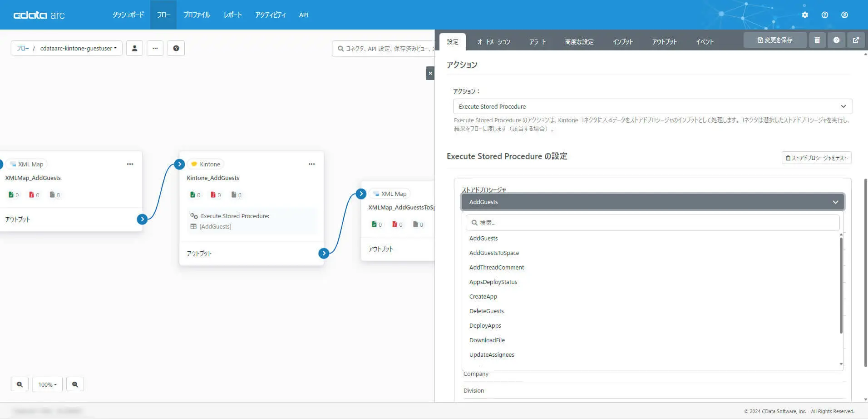Open レポート in the top navigation
The image size is (868, 419).
233,15
